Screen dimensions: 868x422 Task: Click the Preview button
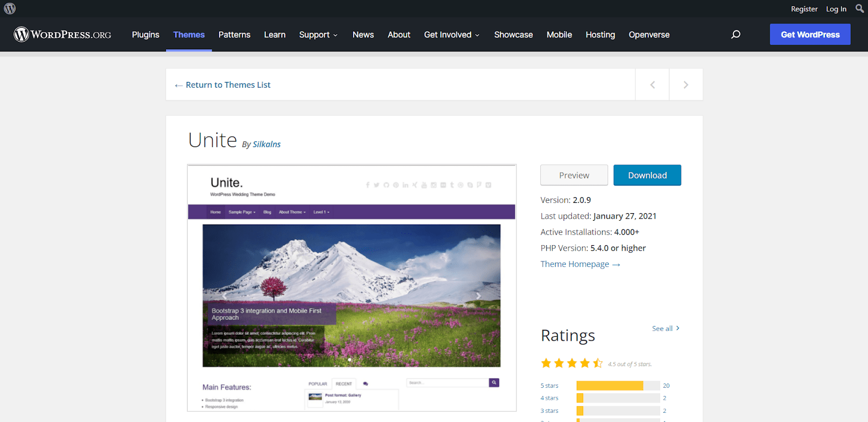point(574,175)
